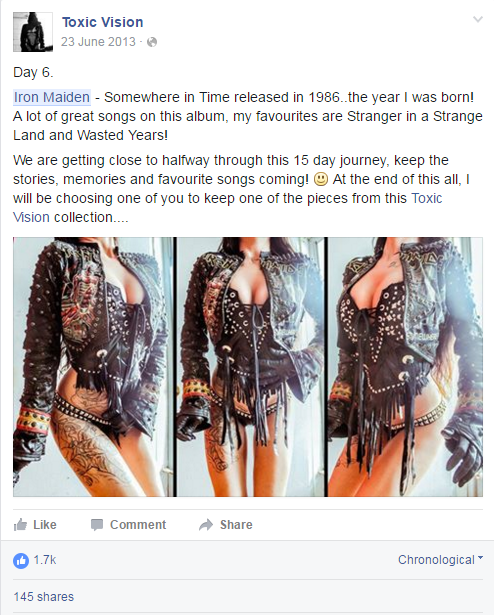Open post options chevron menu
494x615 pixels.
pyautogui.click(x=478, y=19)
